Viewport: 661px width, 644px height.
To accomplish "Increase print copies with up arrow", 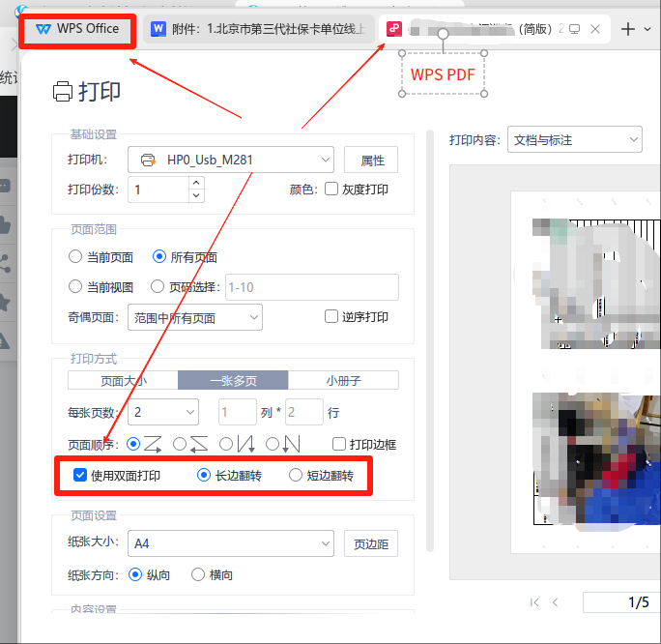I will [196, 183].
